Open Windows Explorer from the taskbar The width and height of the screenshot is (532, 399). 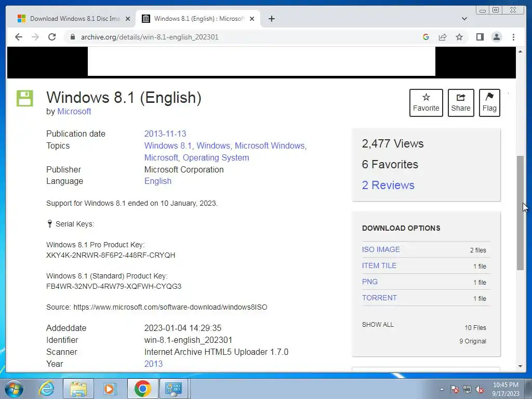(x=78, y=389)
